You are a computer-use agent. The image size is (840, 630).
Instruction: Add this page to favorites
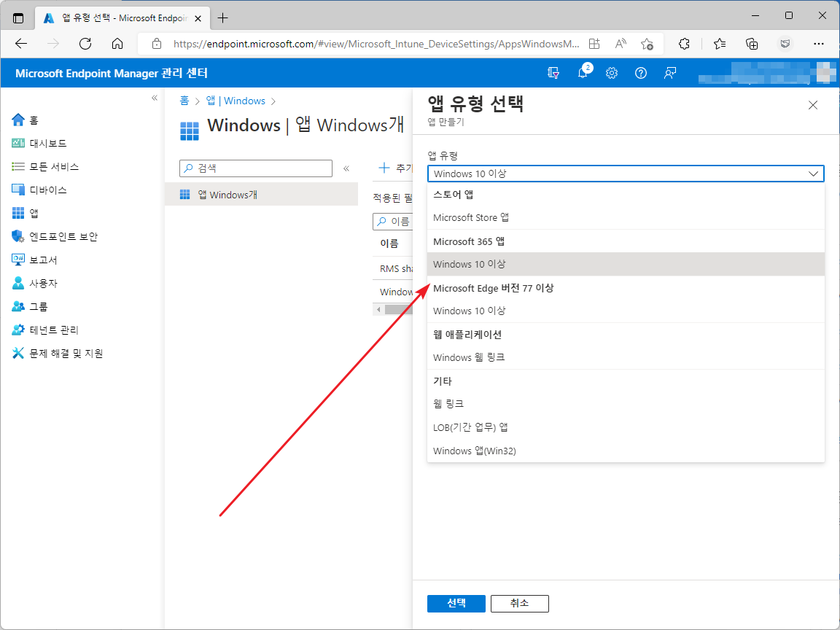pyautogui.click(x=647, y=44)
